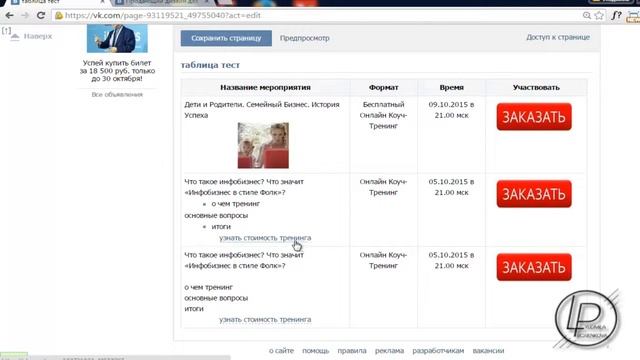The image size is (640, 360).
Task: Click the Дети и Родители event title text
Action: 262,110
